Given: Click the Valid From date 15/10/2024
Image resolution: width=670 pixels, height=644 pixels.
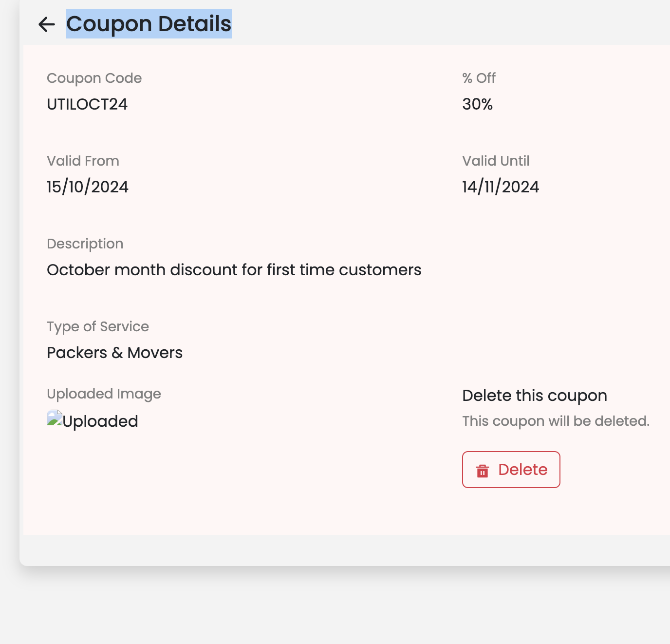Looking at the screenshot, I should tap(88, 187).
